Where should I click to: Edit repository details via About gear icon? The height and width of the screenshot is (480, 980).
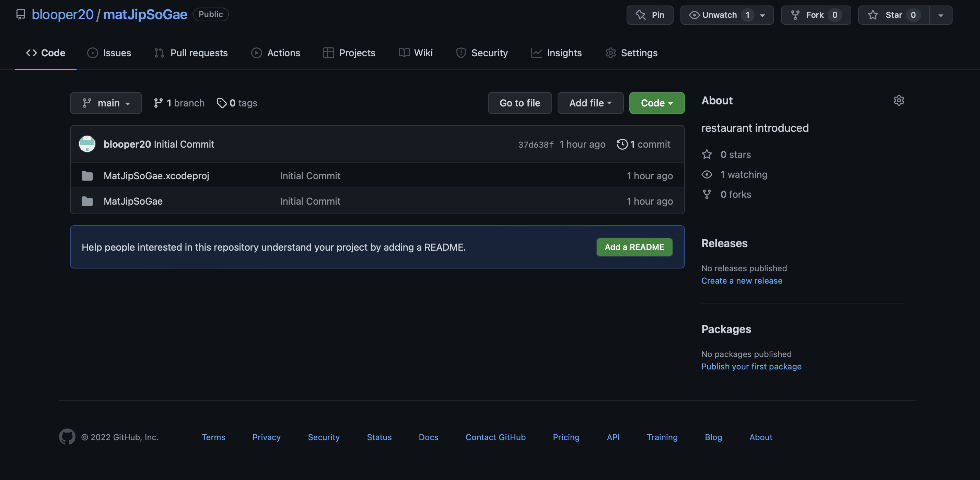click(899, 100)
